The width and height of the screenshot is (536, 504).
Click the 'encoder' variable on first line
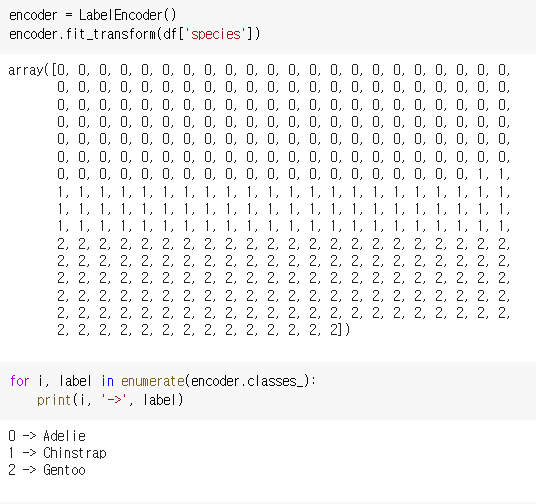click(x=33, y=15)
